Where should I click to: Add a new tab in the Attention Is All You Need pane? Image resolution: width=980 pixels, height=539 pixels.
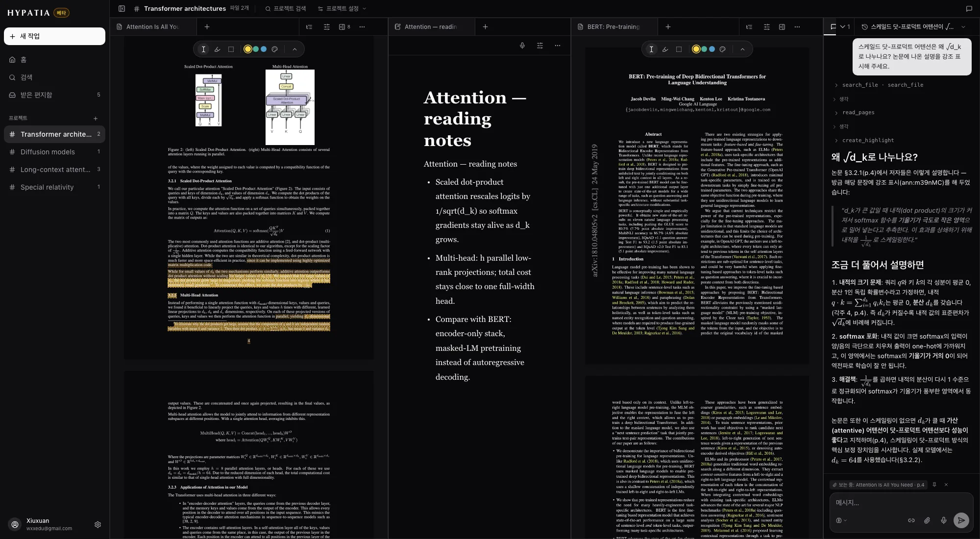(207, 27)
